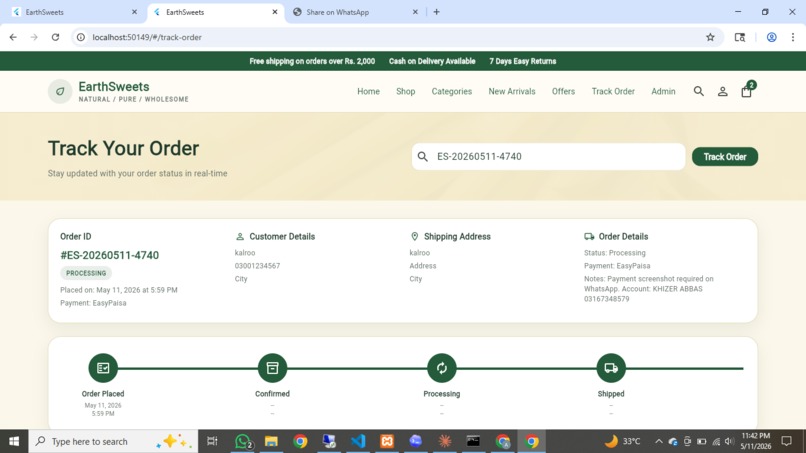Click the order number #ES-20260511-4740

point(109,255)
